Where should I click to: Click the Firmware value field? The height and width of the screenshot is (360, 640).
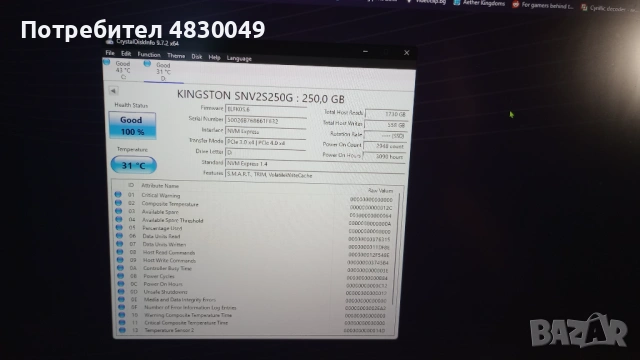coord(266,109)
